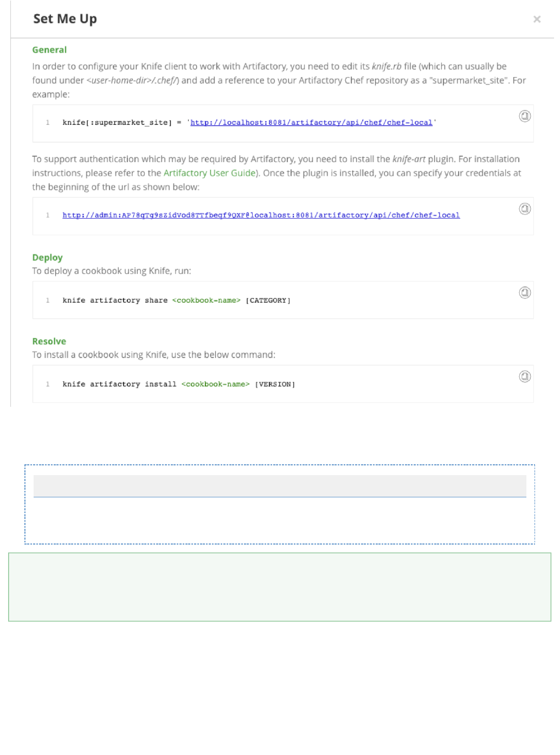This screenshot has width=560, height=755.
Task: Click the grey input field below the dialog
Action: coord(280,486)
